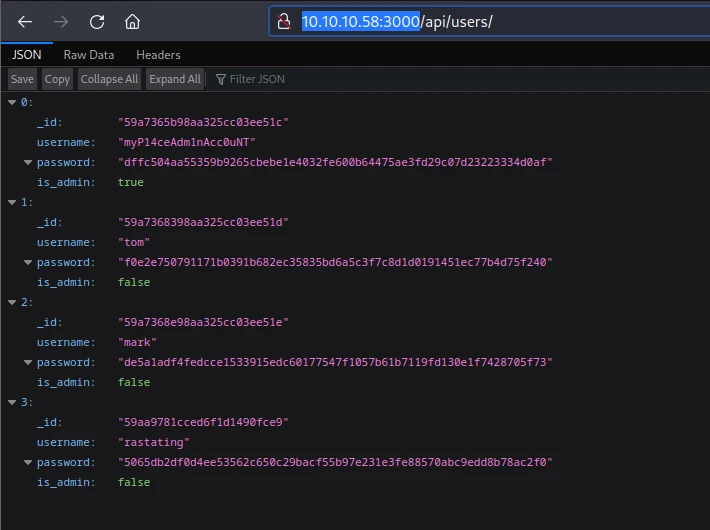
Task: Select username value "rastating"
Action: 154,443
